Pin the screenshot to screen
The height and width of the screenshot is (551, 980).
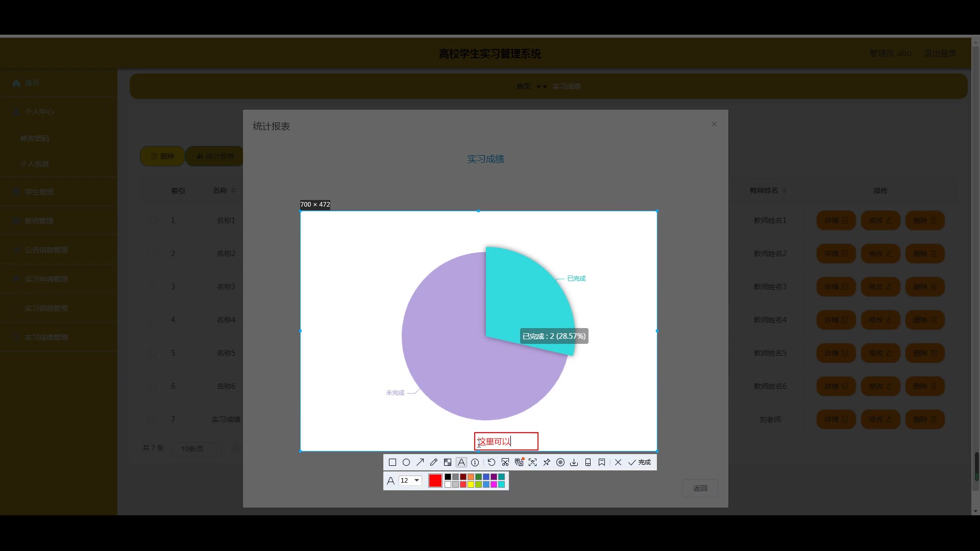coord(547,462)
